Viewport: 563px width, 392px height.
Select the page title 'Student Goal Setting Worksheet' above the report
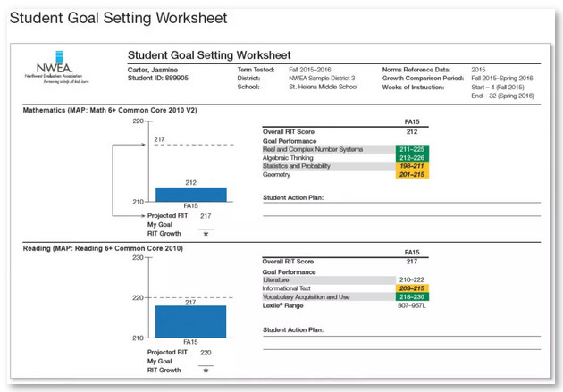(x=119, y=18)
